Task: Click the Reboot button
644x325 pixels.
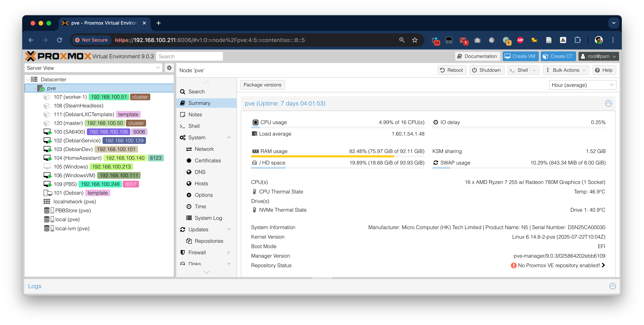Action: [451, 70]
